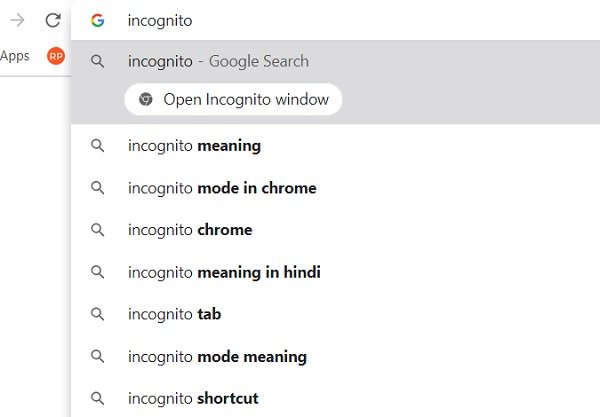This screenshot has width=600, height=417.
Task: Click the forward navigation arrow
Action: point(17,20)
